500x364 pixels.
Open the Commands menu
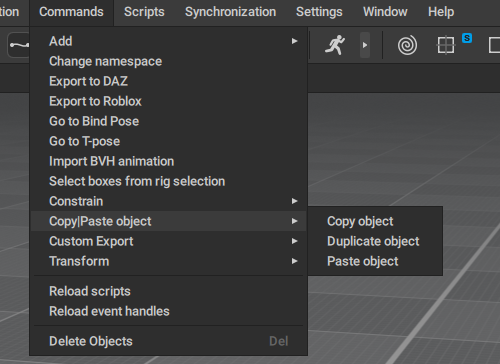point(71,12)
